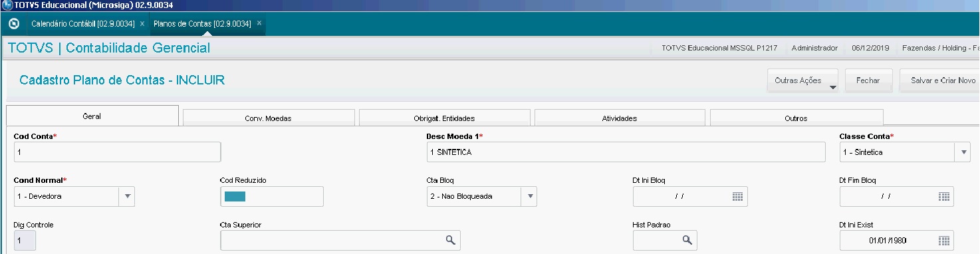Open the Conv. Moedas tab
This screenshot has width=980, height=254.
coord(269,118)
